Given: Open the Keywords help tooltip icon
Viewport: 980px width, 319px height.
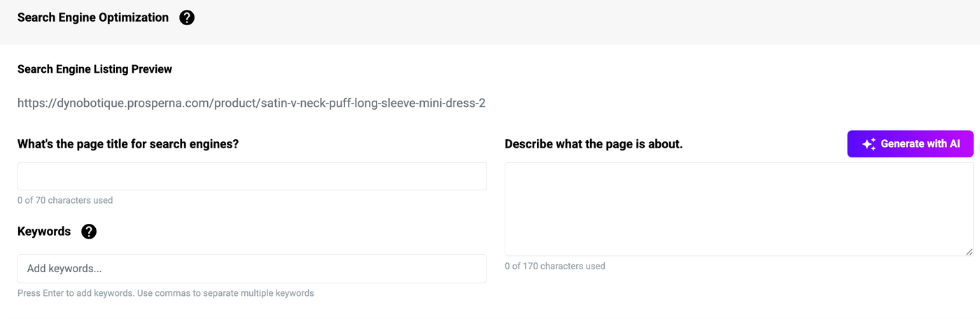Looking at the screenshot, I should pos(89,232).
